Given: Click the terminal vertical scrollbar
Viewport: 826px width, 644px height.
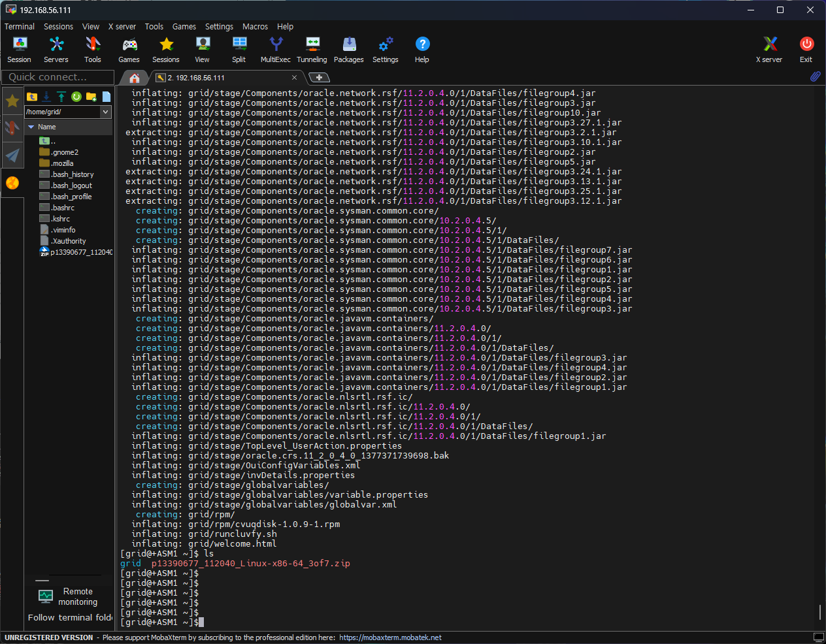Looking at the screenshot, I should 820,612.
